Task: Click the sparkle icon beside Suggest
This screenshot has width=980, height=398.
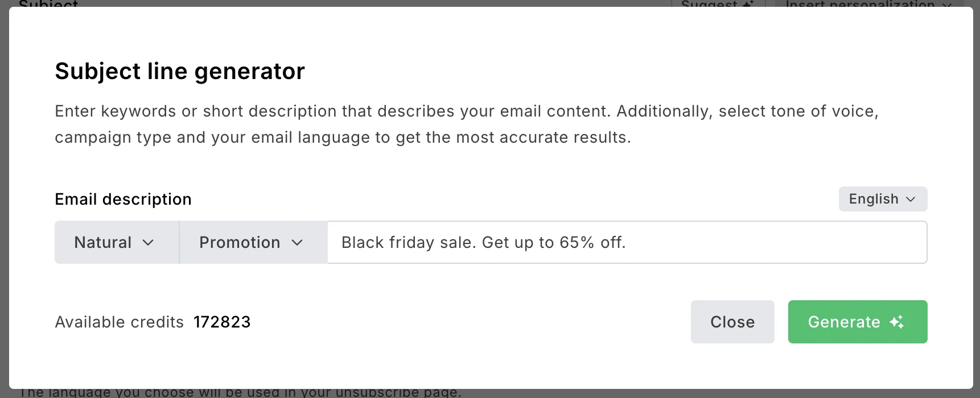Action: point(748,4)
